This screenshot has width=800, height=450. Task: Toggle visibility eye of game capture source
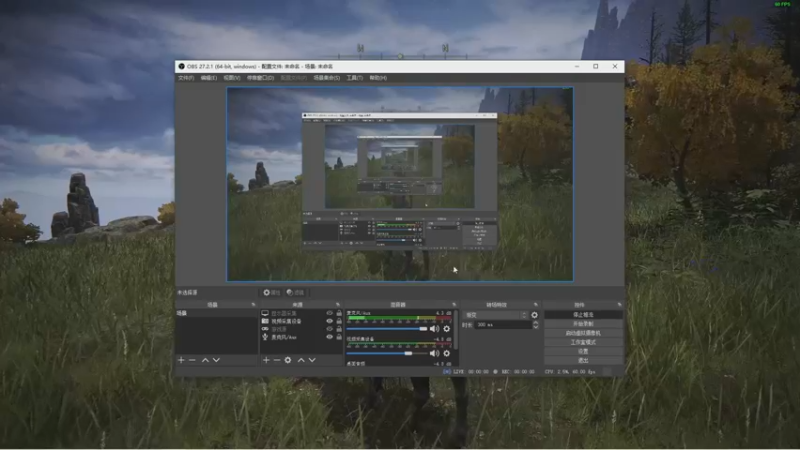pyautogui.click(x=330, y=329)
